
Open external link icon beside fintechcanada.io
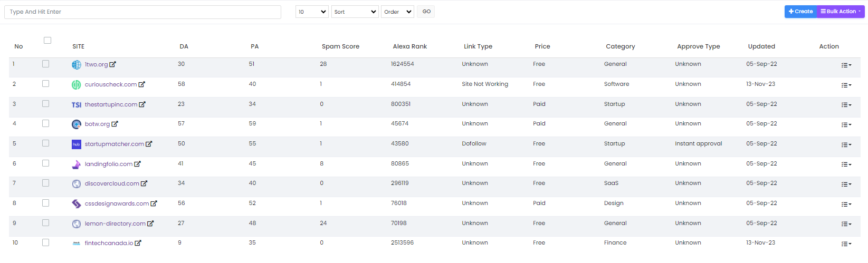pos(138,243)
